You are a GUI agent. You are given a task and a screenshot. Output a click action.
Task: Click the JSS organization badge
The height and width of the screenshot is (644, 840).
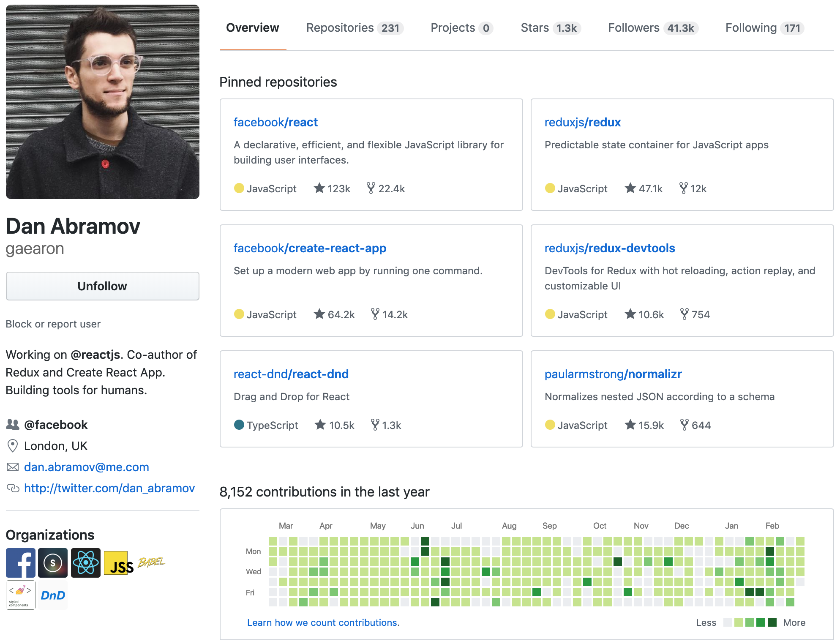coord(118,563)
